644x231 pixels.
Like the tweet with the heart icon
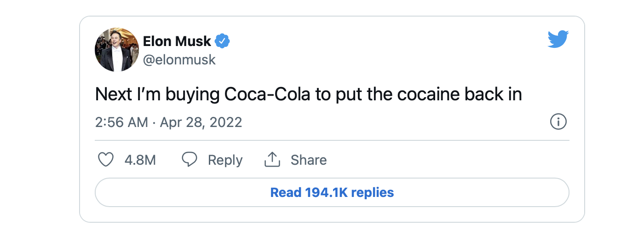[106, 160]
